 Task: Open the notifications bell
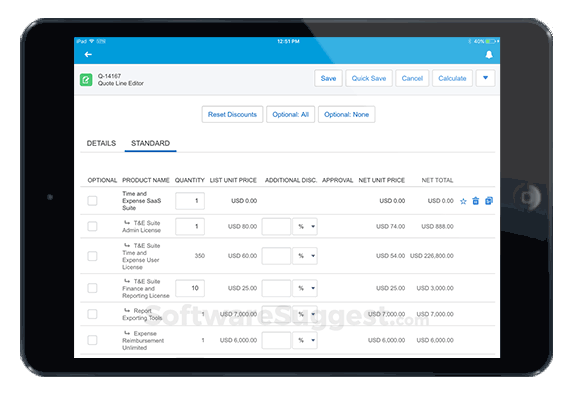489,54
